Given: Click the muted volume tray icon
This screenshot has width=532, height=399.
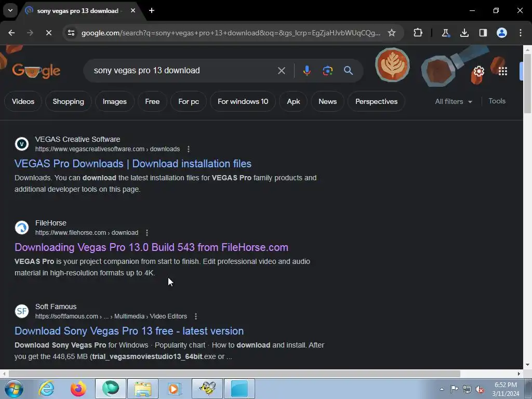Looking at the screenshot, I should pos(480,389).
